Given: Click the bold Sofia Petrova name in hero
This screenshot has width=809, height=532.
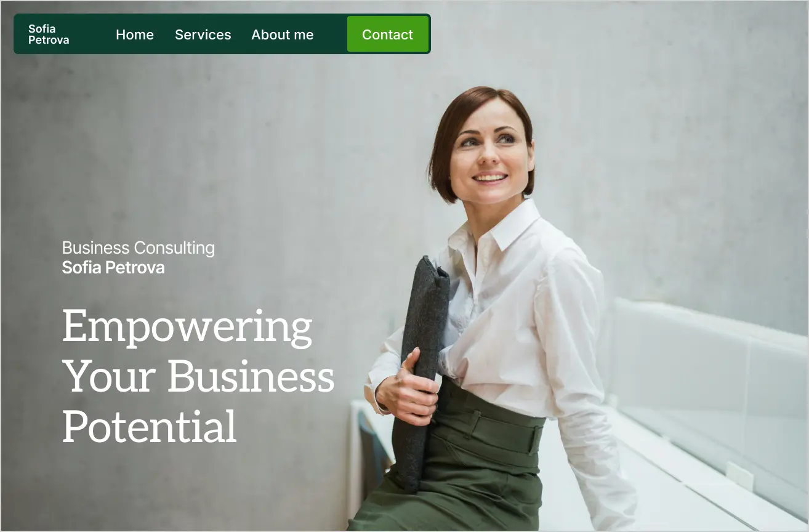Looking at the screenshot, I should [113, 267].
